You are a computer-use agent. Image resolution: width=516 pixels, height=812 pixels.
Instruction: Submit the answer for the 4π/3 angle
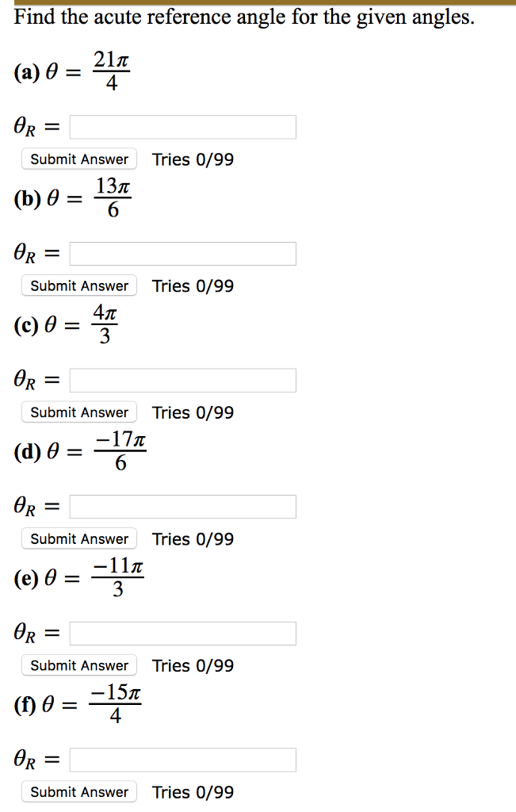(x=78, y=412)
